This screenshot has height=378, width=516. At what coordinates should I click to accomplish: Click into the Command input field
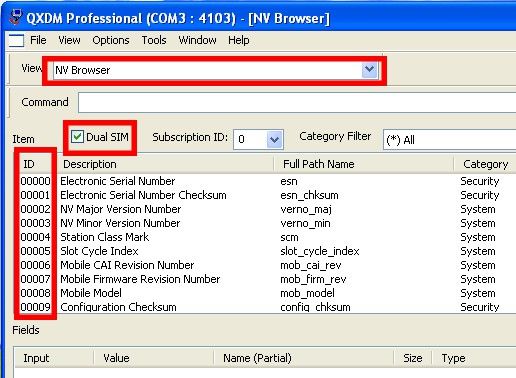[297, 102]
